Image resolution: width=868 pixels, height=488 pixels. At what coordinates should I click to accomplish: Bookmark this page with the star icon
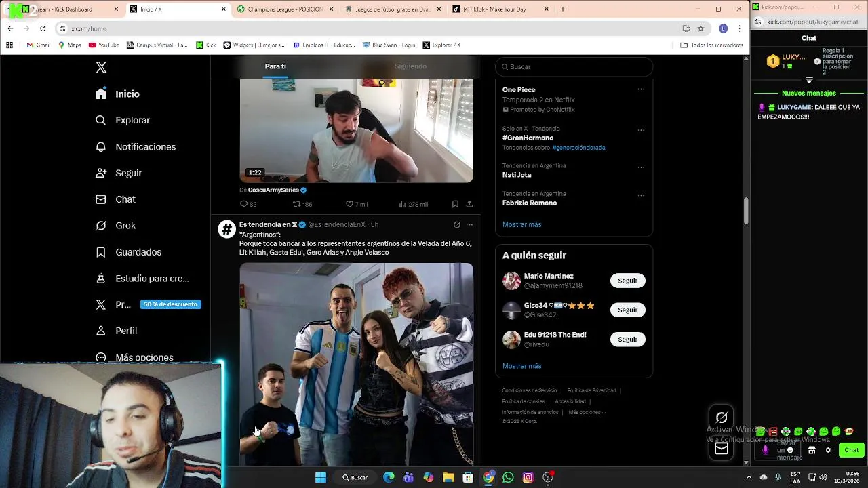pos(701,28)
